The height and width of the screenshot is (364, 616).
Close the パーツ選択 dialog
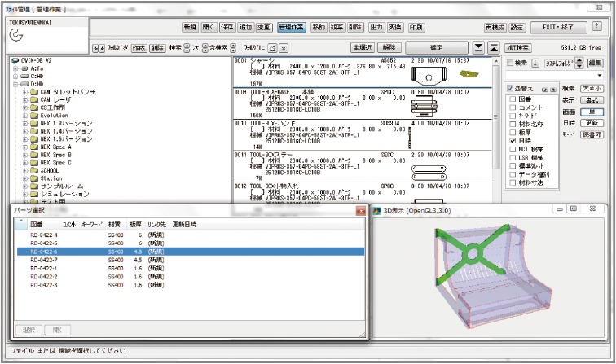pos(361,211)
